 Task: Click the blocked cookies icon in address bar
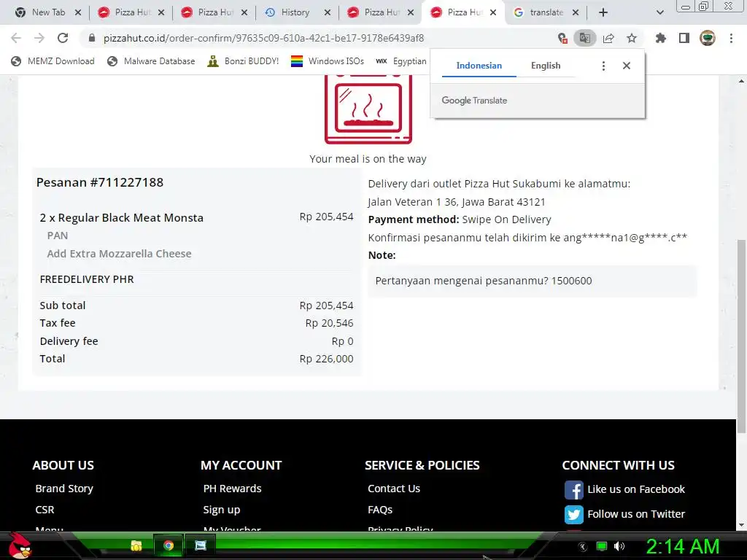pos(562,38)
